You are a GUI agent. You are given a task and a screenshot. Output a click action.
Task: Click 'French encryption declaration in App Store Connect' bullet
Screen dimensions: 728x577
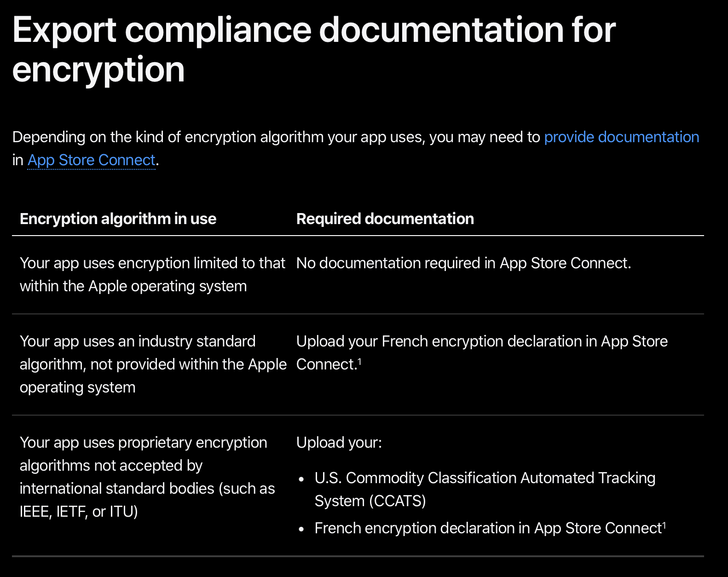[490, 528]
